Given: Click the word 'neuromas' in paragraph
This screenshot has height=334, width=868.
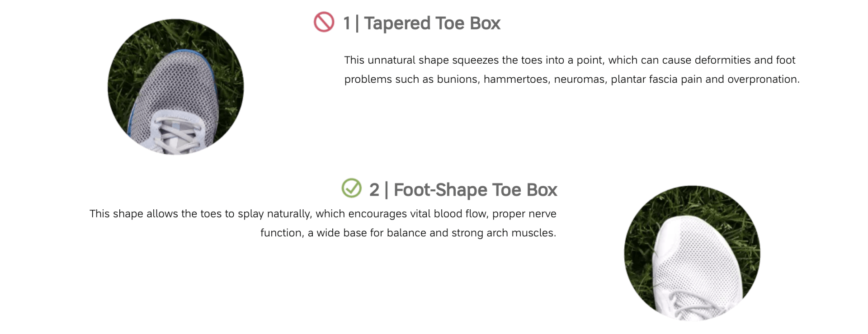Looking at the screenshot, I should (x=580, y=80).
